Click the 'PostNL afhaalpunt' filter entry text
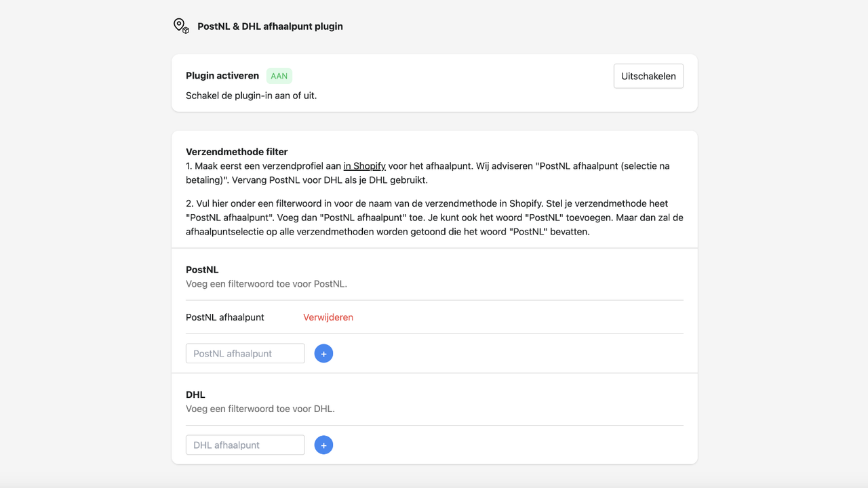868x488 pixels. [225, 317]
